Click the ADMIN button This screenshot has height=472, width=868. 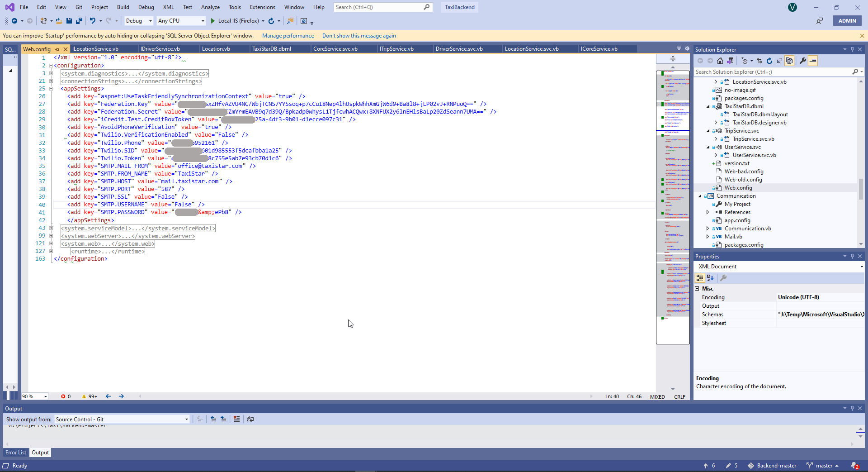coord(847,21)
